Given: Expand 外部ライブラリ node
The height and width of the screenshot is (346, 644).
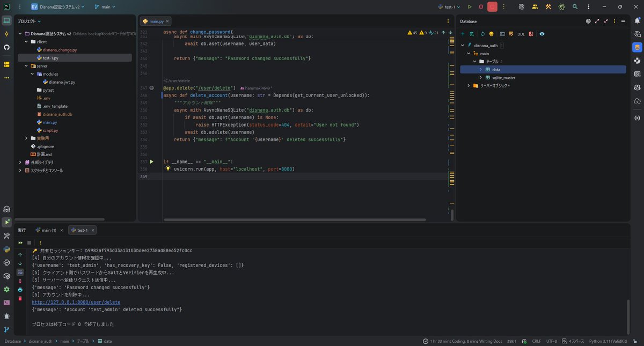Looking at the screenshot, I should coord(20,162).
